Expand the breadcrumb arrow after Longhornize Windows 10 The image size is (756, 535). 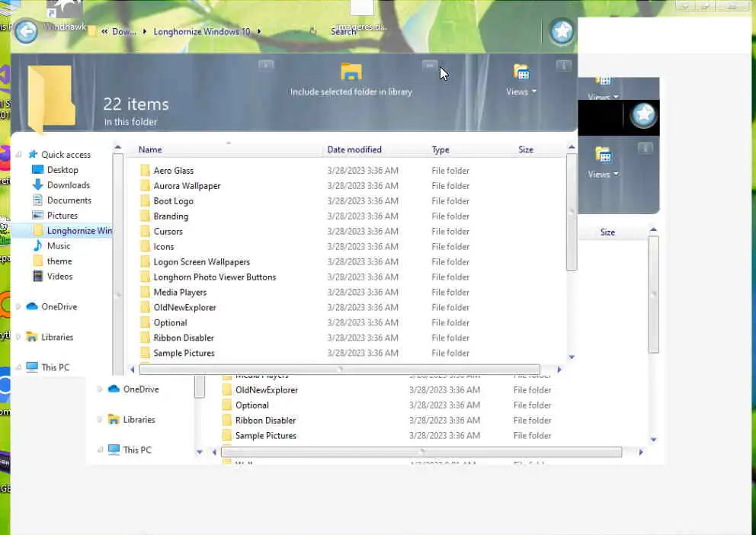259,32
